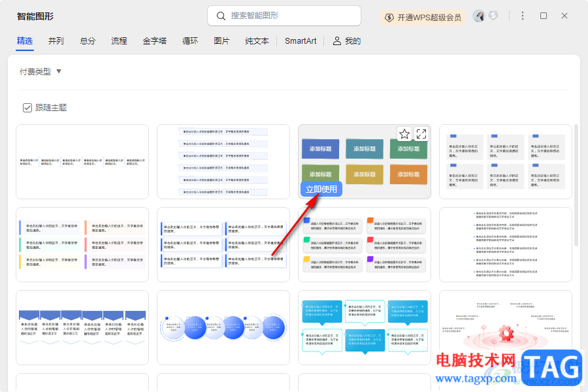588x392 pixels.
Task: Favorite the template with star icon
Action: [x=404, y=134]
